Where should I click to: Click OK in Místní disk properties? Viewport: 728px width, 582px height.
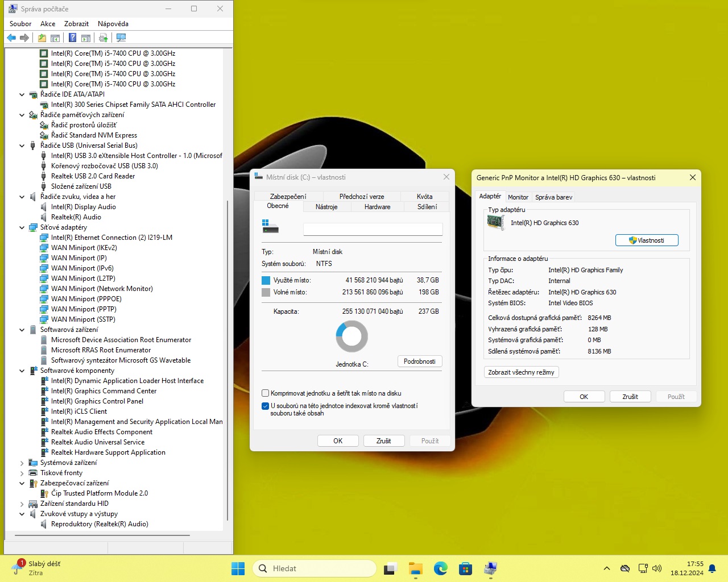tap(338, 441)
